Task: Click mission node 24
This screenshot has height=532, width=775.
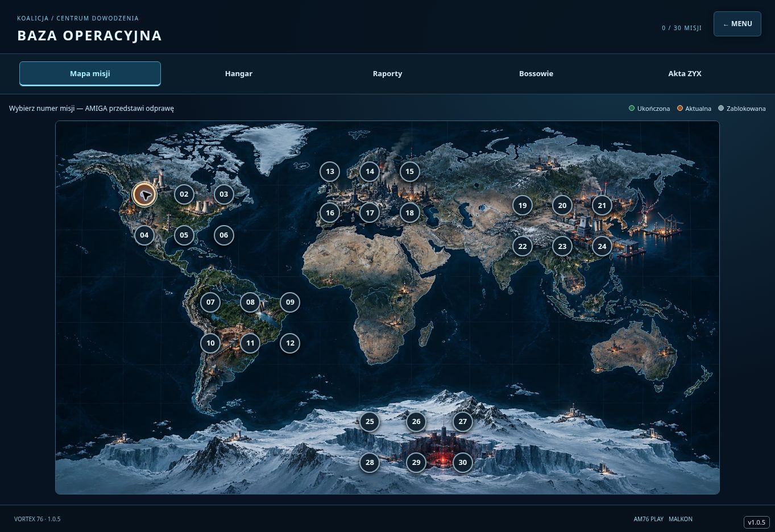Action: [x=602, y=247]
